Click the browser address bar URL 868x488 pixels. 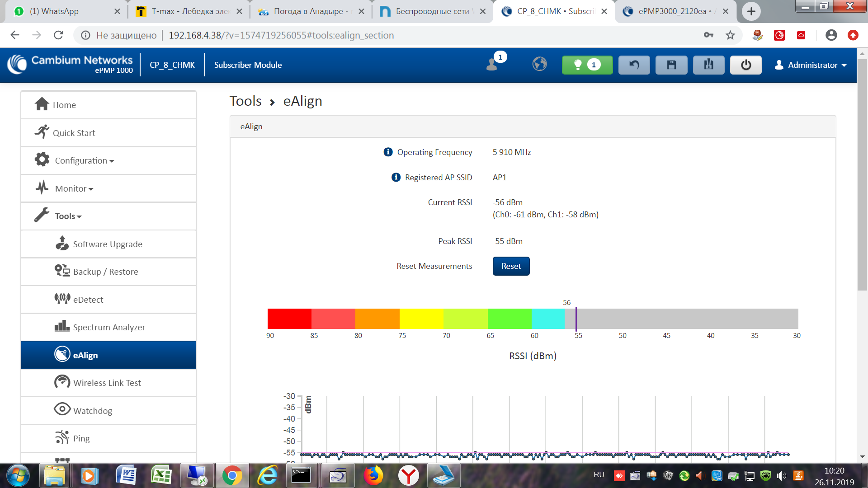coord(280,35)
